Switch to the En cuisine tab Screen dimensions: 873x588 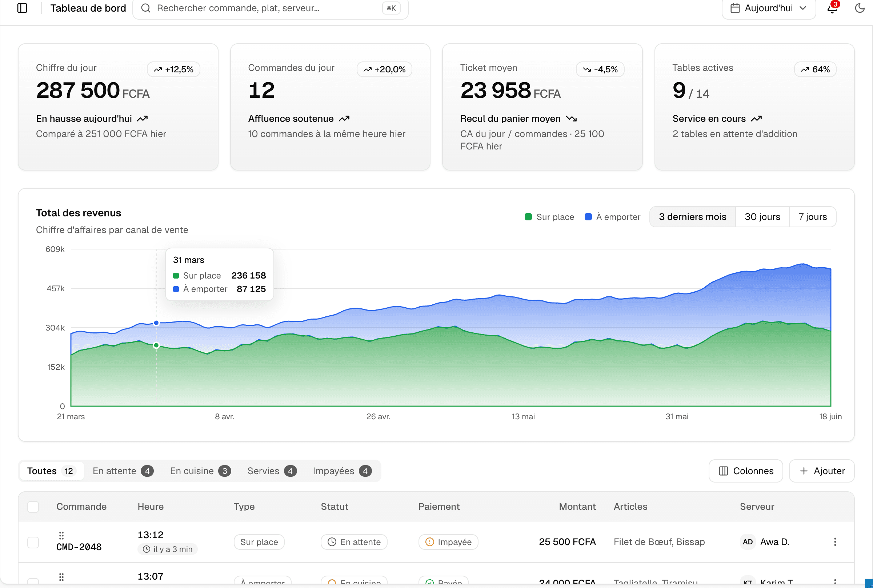click(200, 471)
